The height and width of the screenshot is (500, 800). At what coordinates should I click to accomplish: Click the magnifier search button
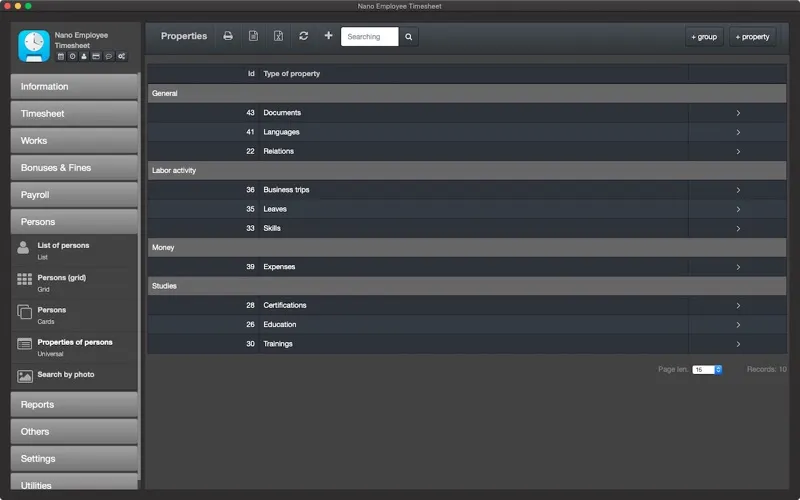[409, 37]
